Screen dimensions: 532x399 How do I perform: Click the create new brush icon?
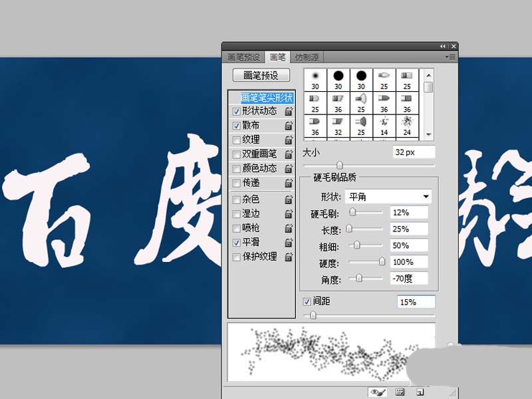click(x=420, y=392)
